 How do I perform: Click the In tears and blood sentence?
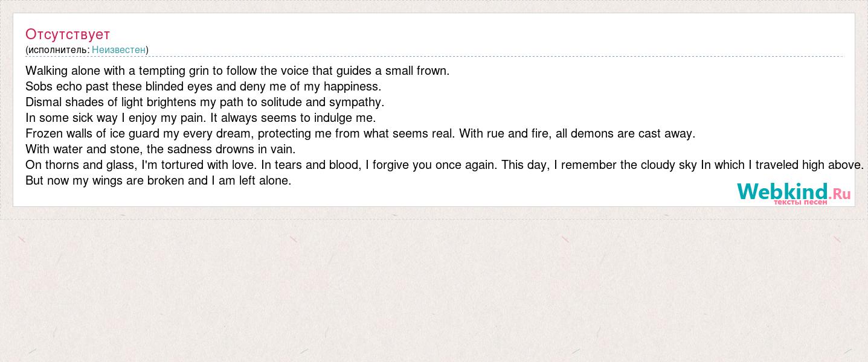tap(380, 165)
